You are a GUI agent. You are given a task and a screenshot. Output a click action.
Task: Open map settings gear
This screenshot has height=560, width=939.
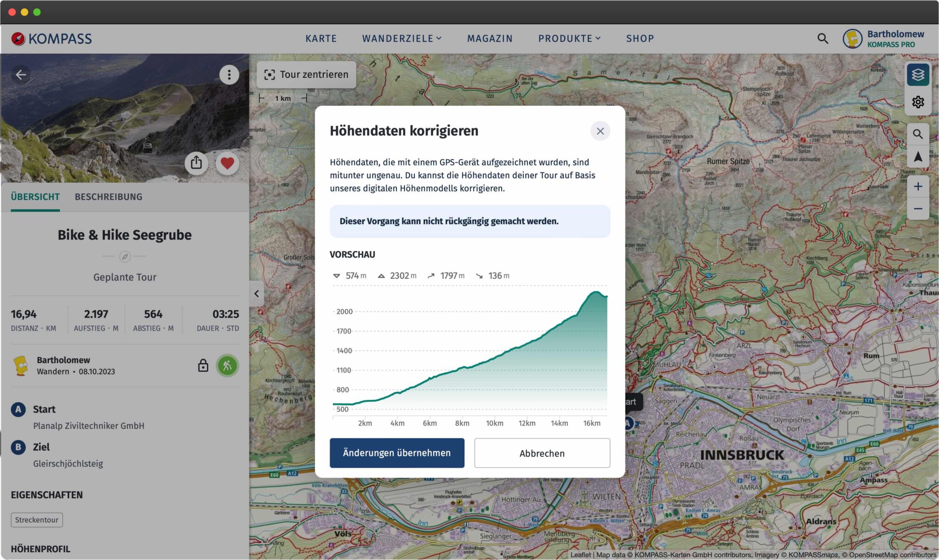point(917,102)
